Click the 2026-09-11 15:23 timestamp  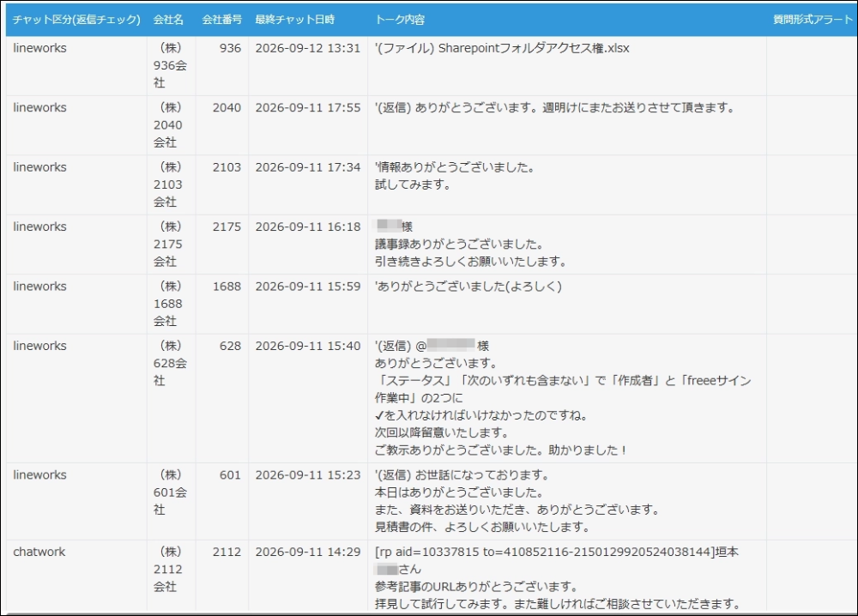tap(308, 474)
